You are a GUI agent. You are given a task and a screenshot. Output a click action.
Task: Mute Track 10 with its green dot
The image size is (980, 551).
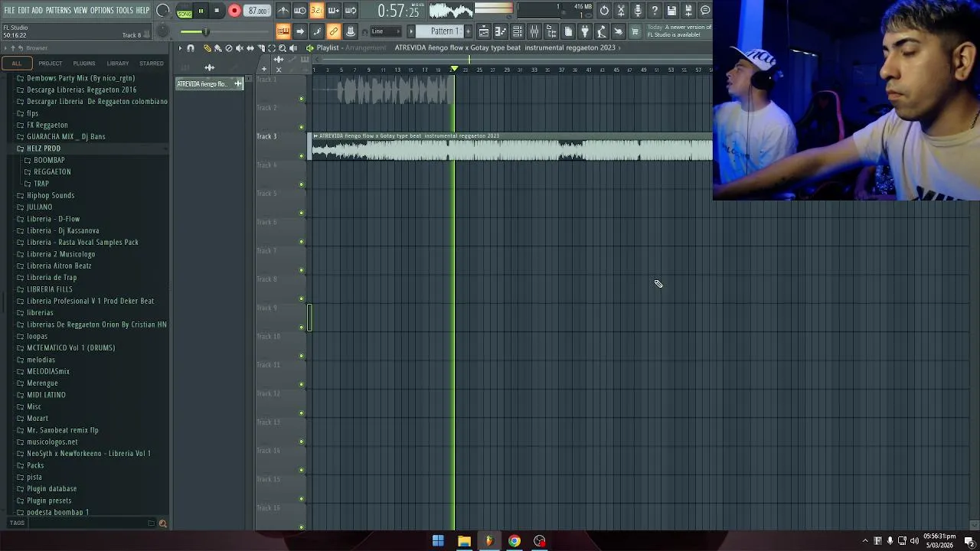tap(302, 356)
